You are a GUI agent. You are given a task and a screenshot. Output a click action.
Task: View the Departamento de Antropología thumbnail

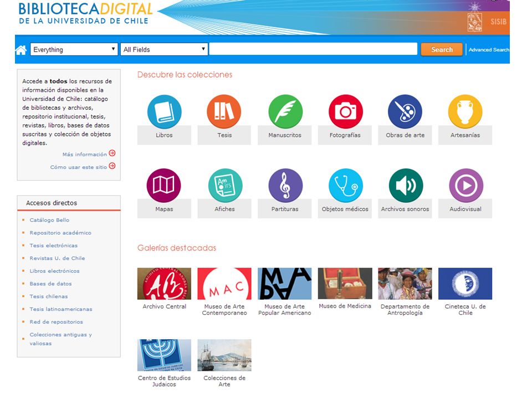(x=405, y=284)
